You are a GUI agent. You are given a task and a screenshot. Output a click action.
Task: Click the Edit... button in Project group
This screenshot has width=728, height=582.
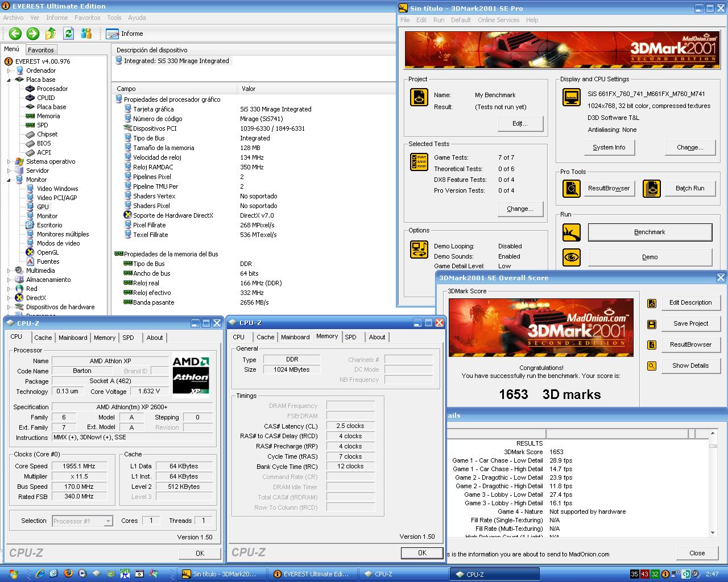pyautogui.click(x=520, y=123)
